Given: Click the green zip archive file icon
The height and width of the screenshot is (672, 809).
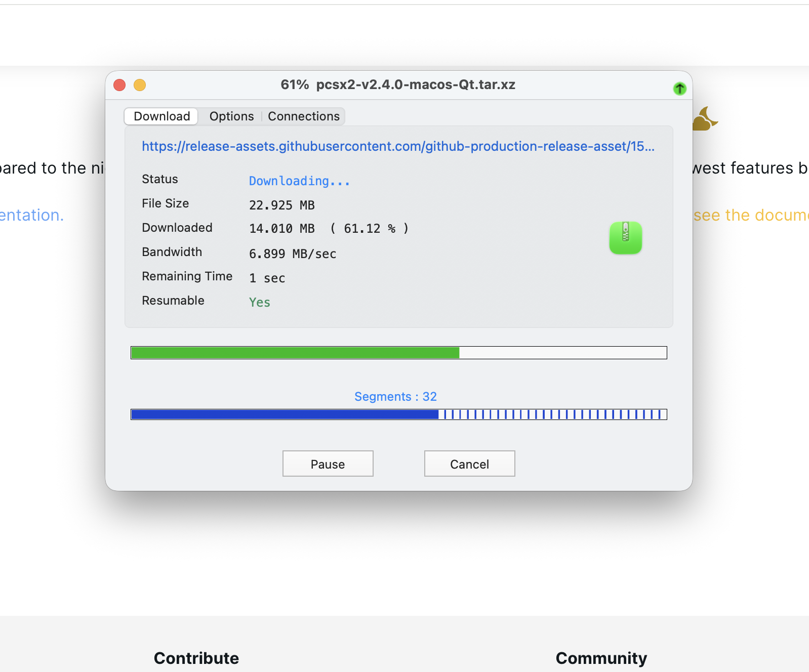Looking at the screenshot, I should 626,238.
